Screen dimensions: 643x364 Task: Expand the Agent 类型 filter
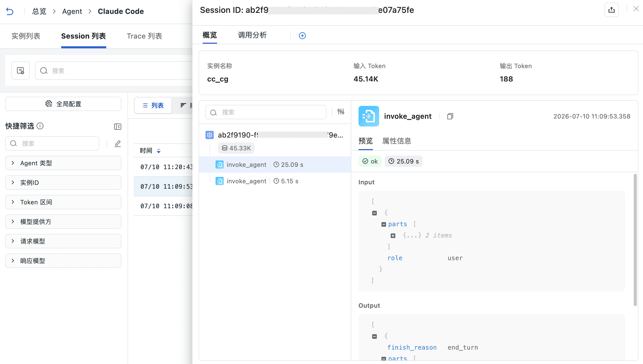pos(63,163)
